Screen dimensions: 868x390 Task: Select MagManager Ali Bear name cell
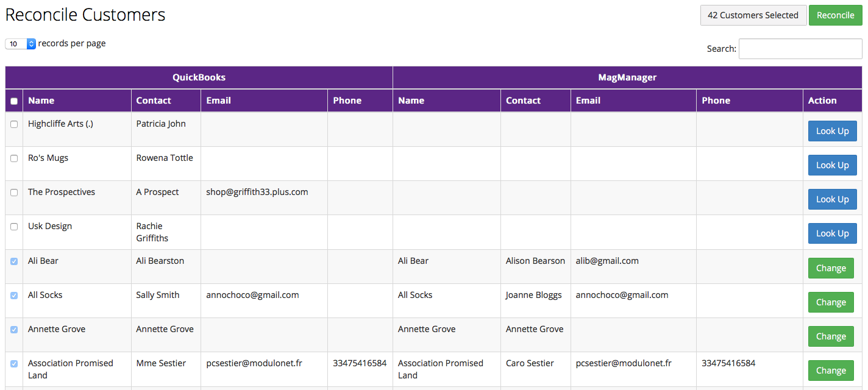pyautogui.click(x=447, y=267)
